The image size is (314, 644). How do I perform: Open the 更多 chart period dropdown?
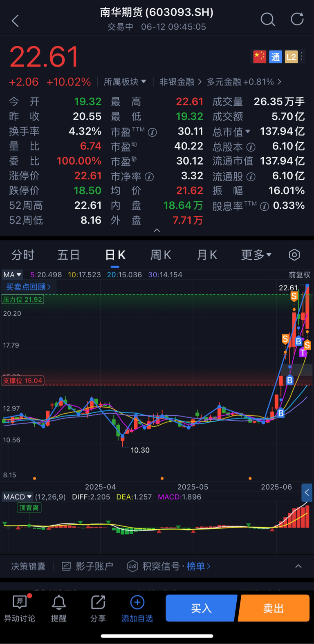click(x=256, y=255)
